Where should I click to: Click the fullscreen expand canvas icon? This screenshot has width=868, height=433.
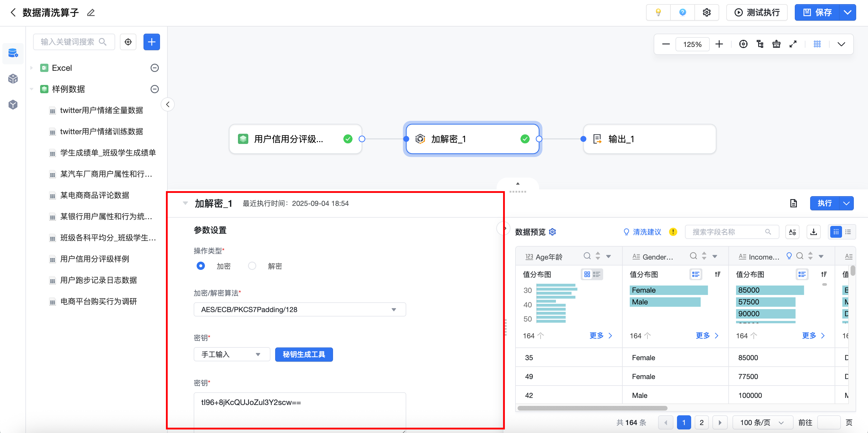[793, 44]
